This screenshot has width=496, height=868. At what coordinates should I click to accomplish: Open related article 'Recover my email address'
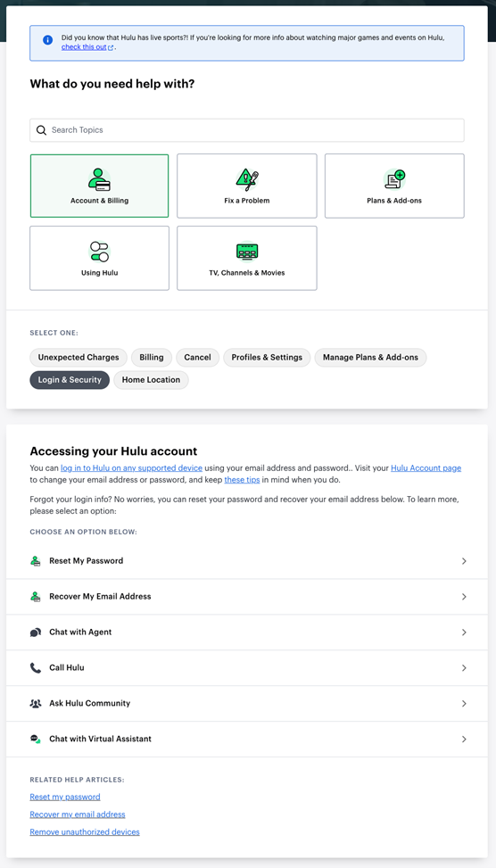click(x=78, y=814)
